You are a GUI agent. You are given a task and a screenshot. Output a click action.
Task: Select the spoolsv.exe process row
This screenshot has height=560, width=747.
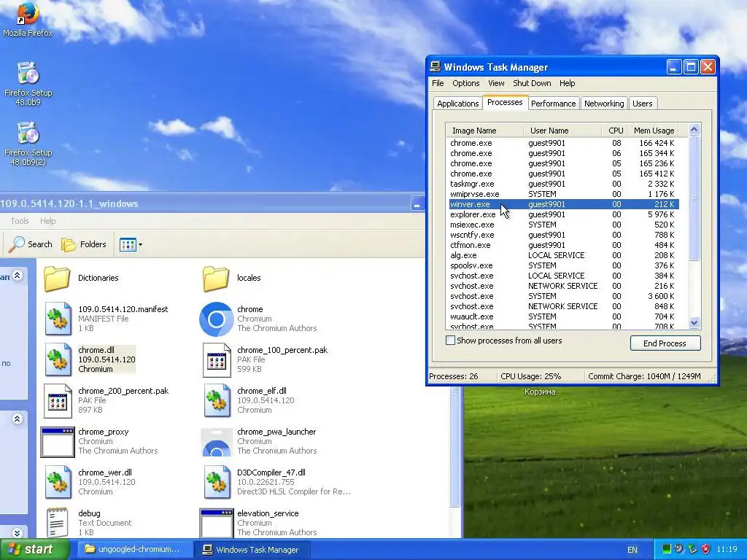[x=564, y=265]
